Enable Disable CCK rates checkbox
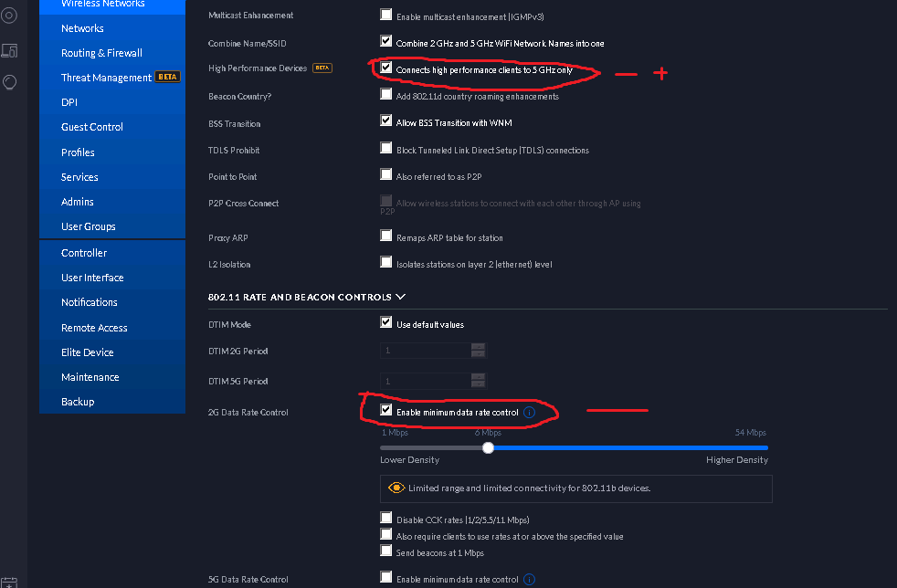The image size is (897, 588). (x=386, y=518)
